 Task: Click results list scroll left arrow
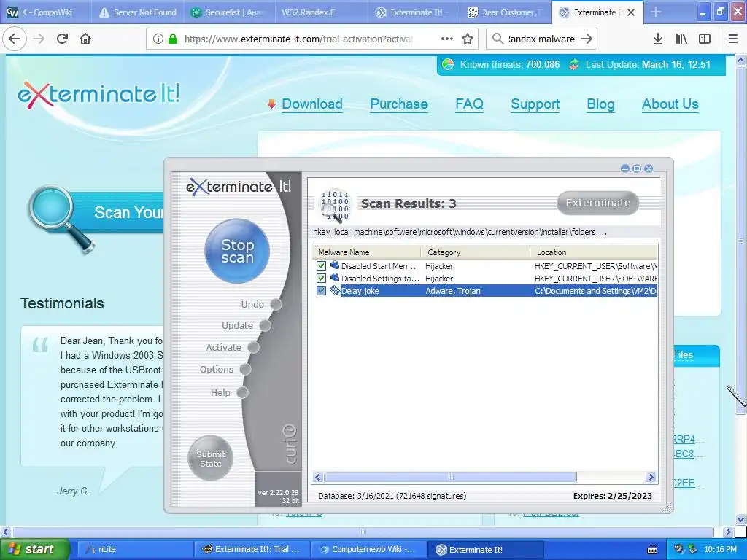tap(318, 477)
